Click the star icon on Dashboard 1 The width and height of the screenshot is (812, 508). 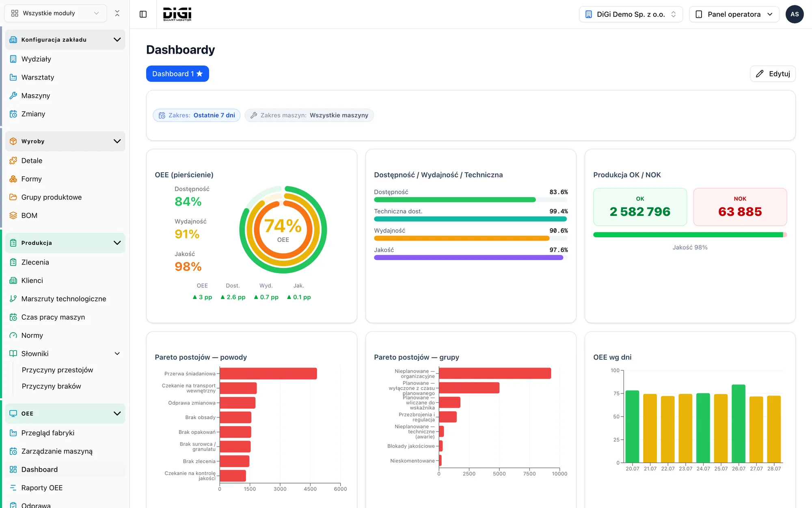click(199, 74)
